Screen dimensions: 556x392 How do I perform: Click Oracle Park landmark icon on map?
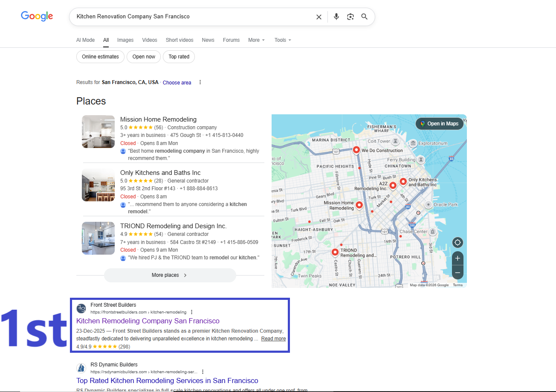[x=428, y=205]
